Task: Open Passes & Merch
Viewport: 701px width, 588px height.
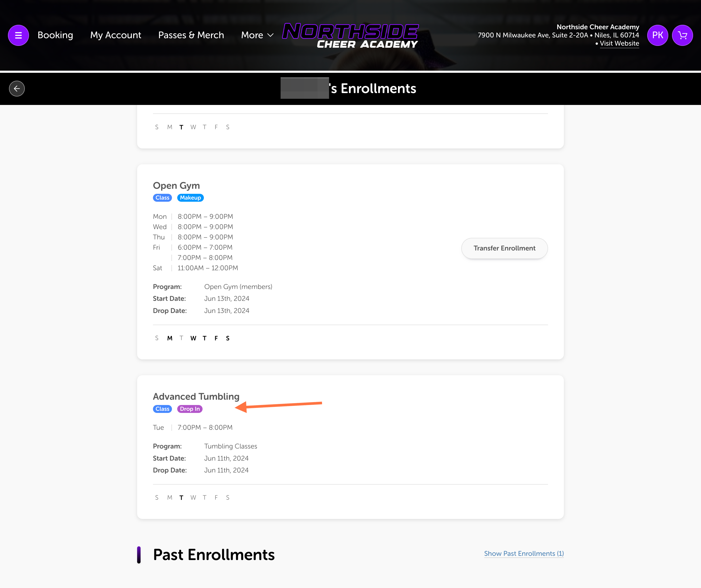Action: [x=191, y=35]
